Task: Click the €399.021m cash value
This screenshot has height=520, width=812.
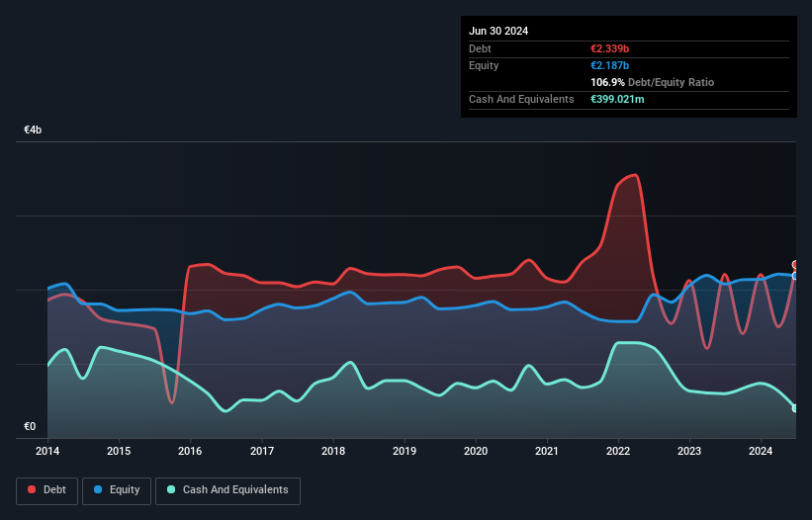Action: 617,99
